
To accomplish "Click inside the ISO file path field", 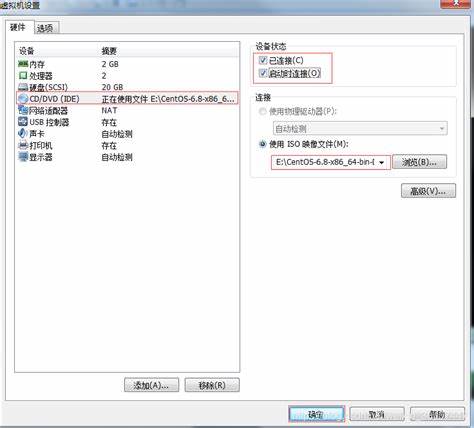I will 325,162.
